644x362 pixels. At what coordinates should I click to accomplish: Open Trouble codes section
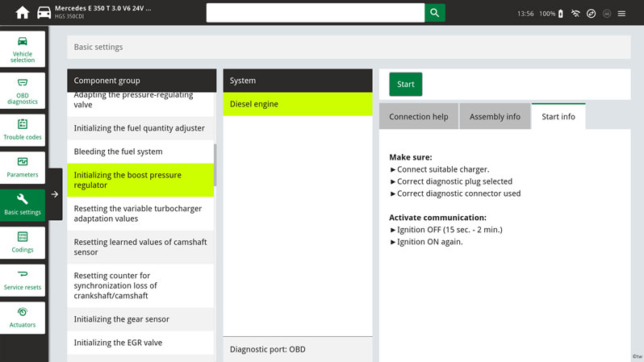(23, 129)
